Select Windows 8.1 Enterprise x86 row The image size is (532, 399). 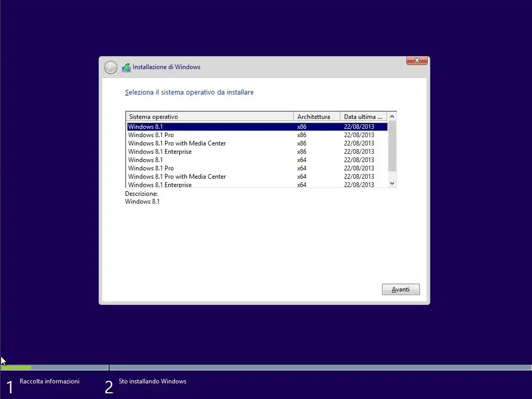257,152
